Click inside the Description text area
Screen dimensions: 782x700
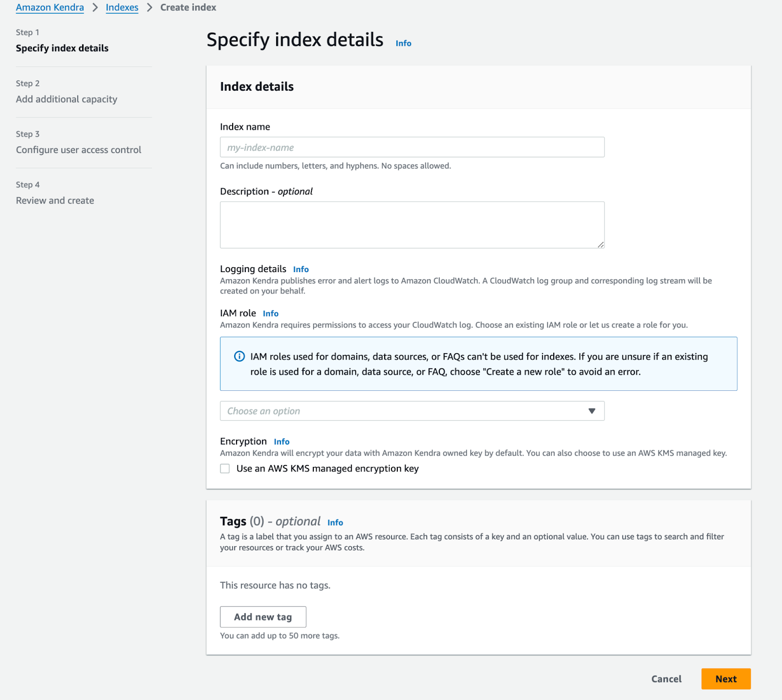click(412, 225)
